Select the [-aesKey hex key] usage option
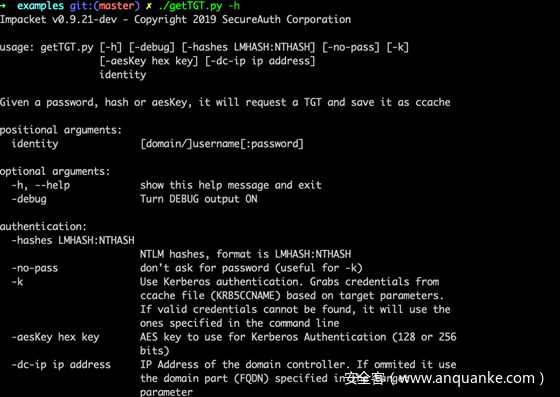The width and height of the screenshot is (560, 397). point(149,61)
